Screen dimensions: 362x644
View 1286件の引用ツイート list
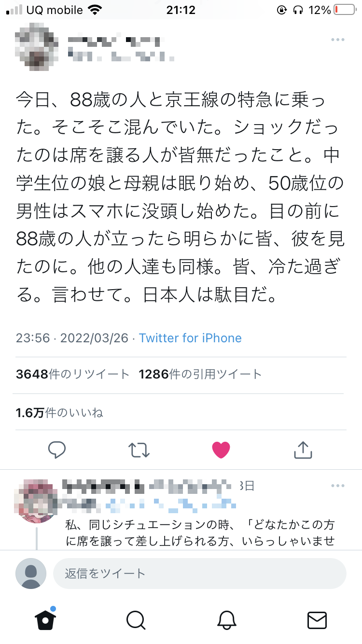200,374
